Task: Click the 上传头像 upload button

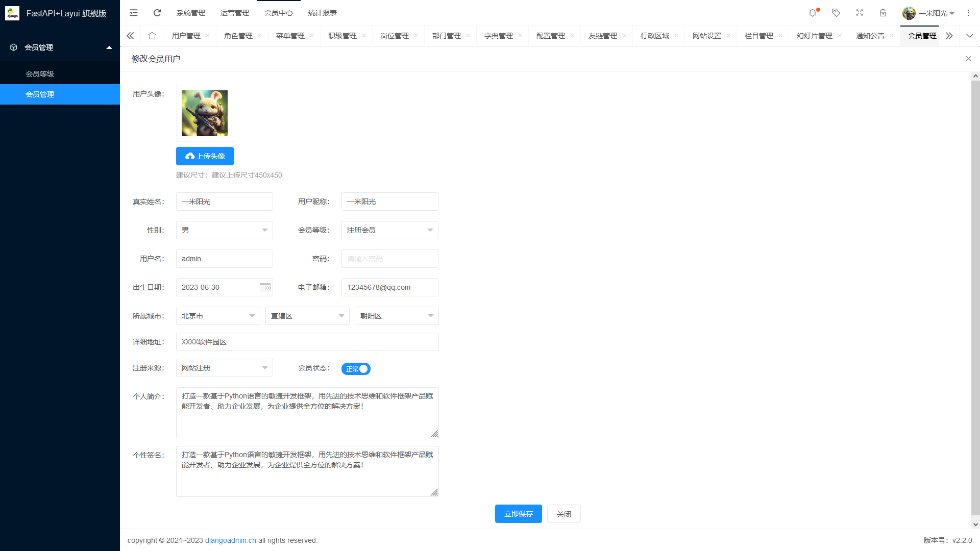Action: (204, 156)
